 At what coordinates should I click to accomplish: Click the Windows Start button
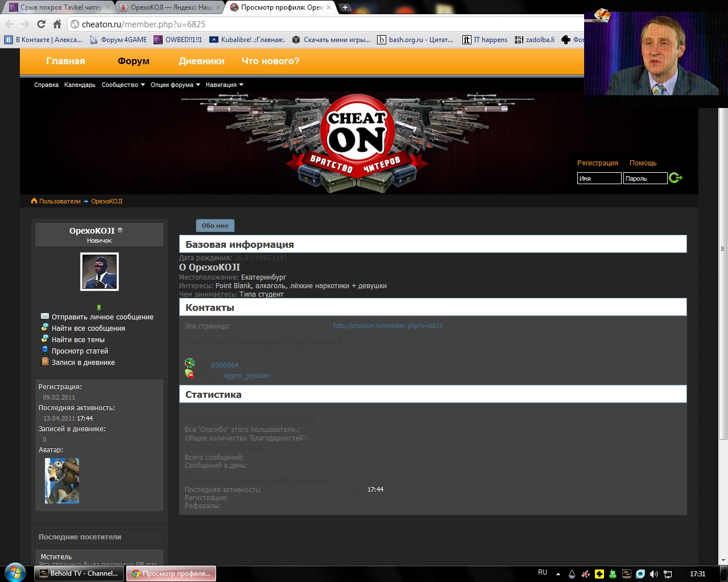(15, 573)
